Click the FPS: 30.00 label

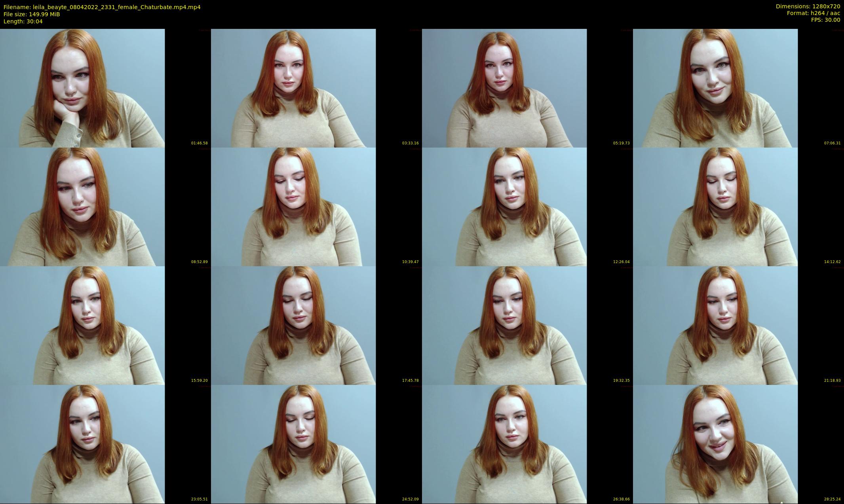(825, 20)
